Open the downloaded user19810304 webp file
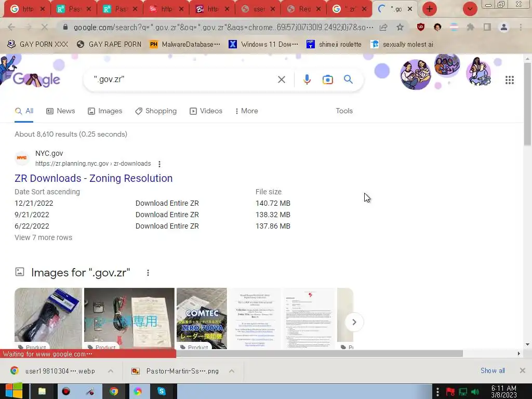532x399 pixels. [x=54, y=371]
